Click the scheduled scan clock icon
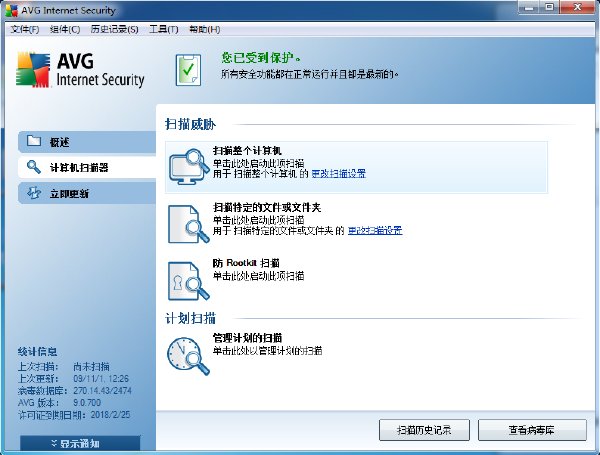This screenshot has width=600, height=455. 188,356
